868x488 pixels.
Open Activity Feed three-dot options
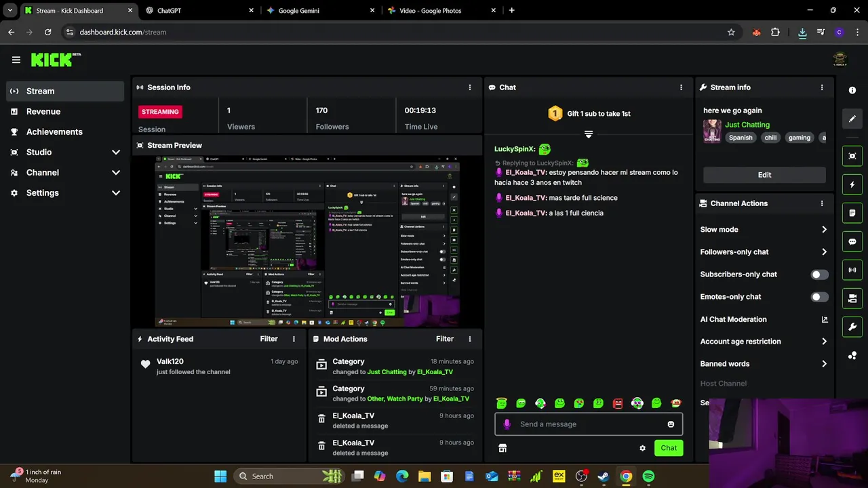click(294, 339)
